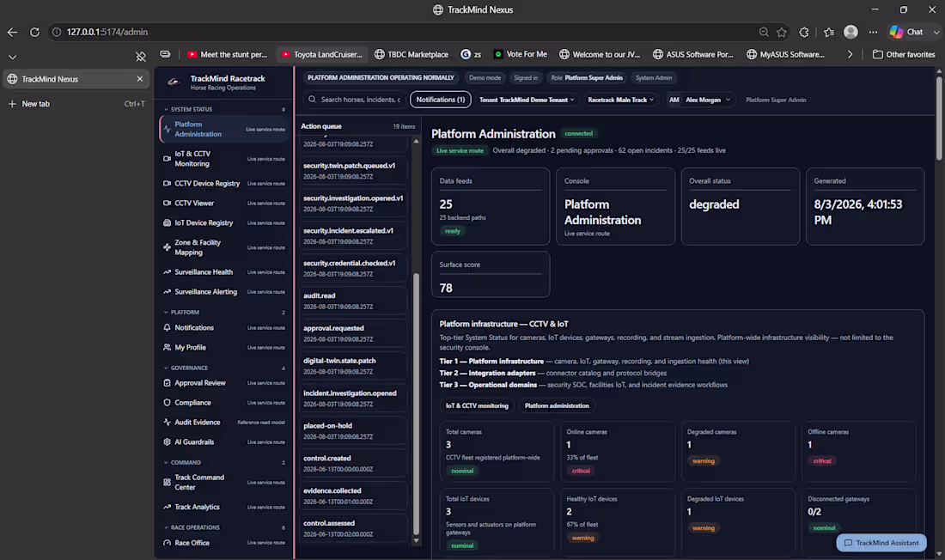Screen dimensions: 945x560
Task: Click the placed-on-hold queue item
Action: 353,431
